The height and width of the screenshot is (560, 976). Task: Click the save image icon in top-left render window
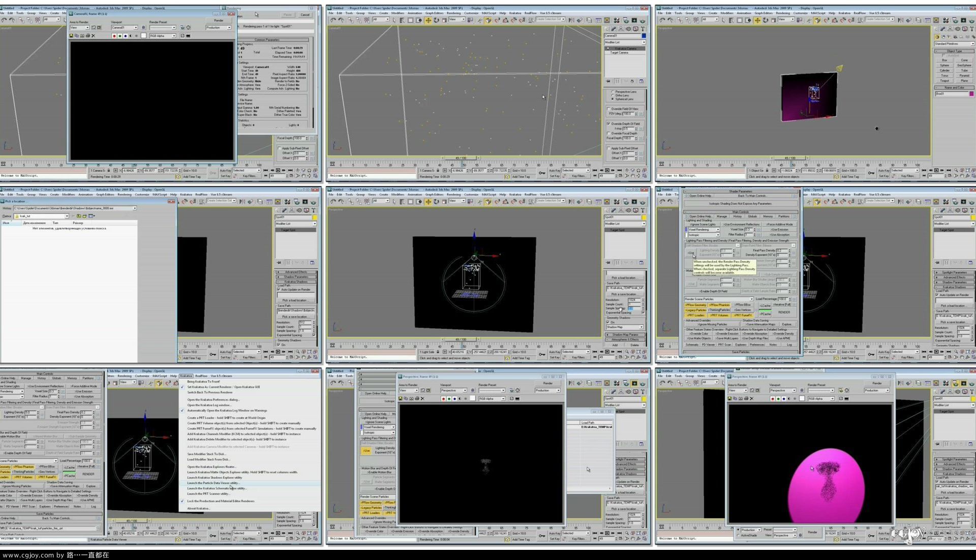71,36
